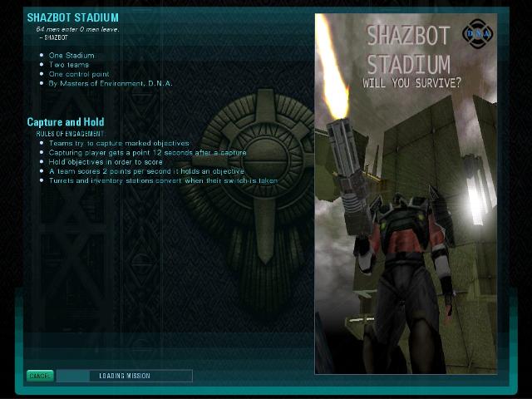Click the flame above the raised gun
The width and height of the screenshot is (532, 399).
tap(332, 68)
